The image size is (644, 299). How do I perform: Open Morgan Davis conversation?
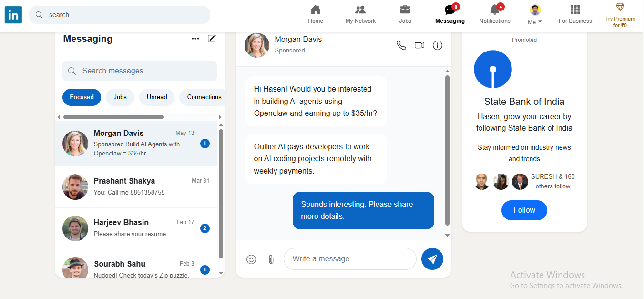click(136, 144)
